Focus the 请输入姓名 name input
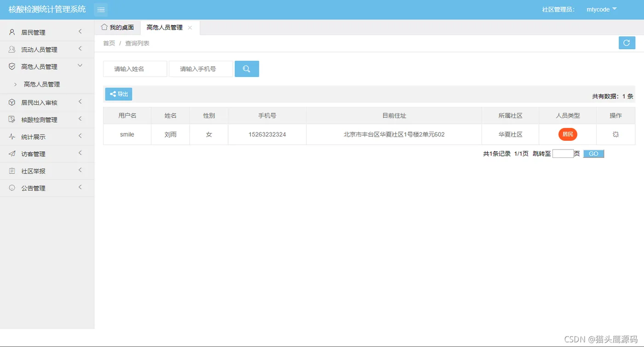The width and height of the screenshot is (644, 347). coord(135,69)
